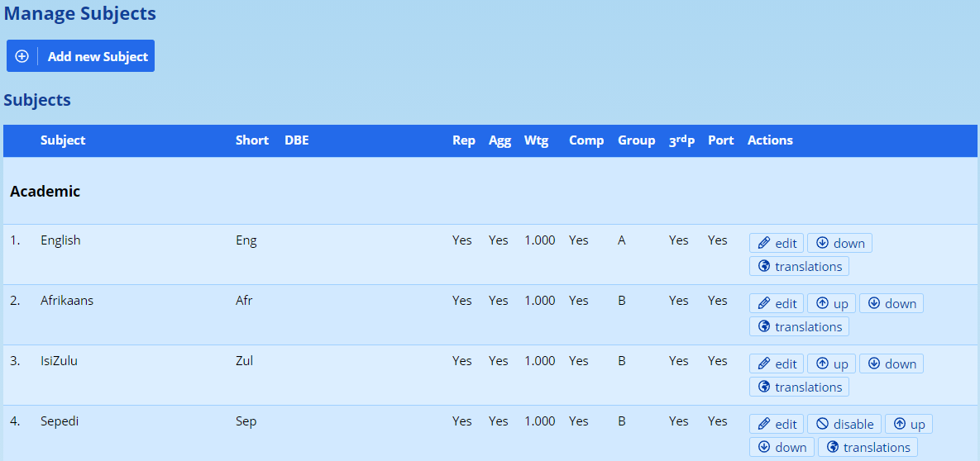Edit the IsiZulu subject

[777, 364]
